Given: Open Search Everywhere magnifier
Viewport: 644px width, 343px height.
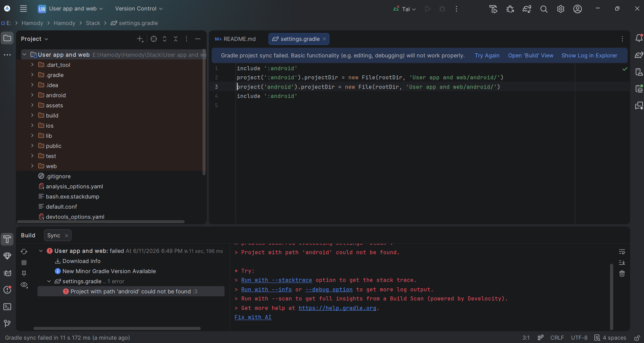Looking at the screenshot, I should click(x=544, y=9).
